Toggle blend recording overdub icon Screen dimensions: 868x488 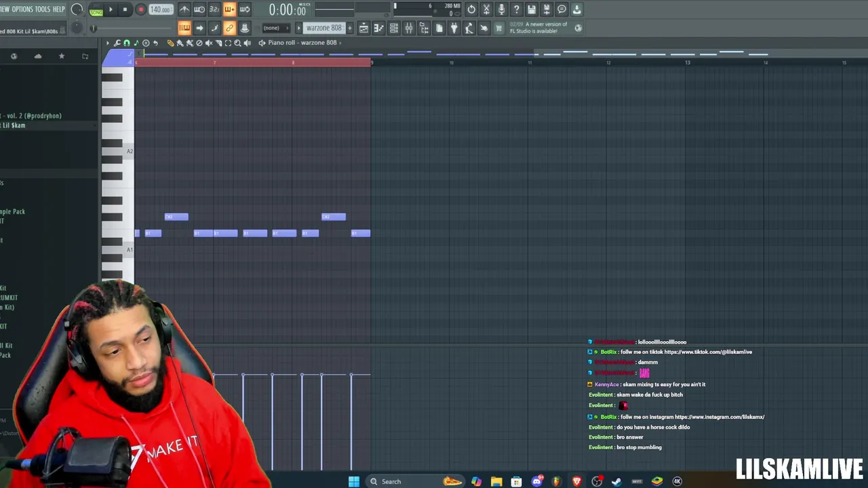tap(229, 9)
